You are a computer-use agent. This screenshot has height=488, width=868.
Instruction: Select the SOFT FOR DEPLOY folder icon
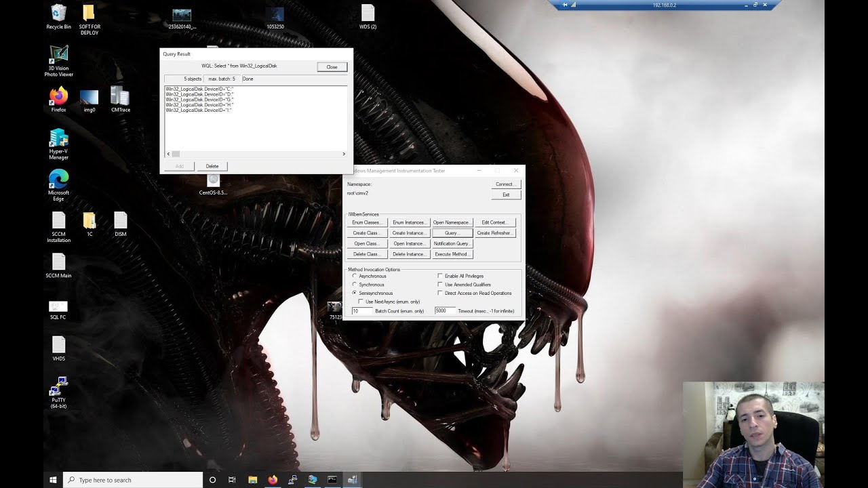89,20
